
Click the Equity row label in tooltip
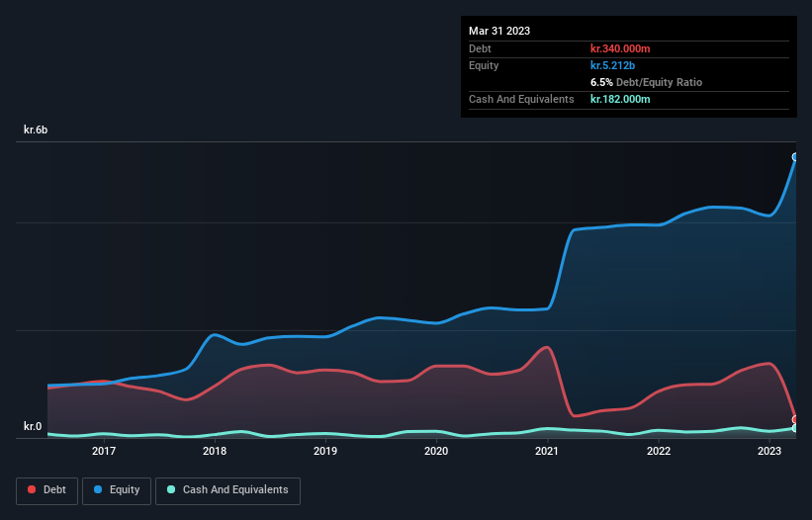(x=484, y=65)
